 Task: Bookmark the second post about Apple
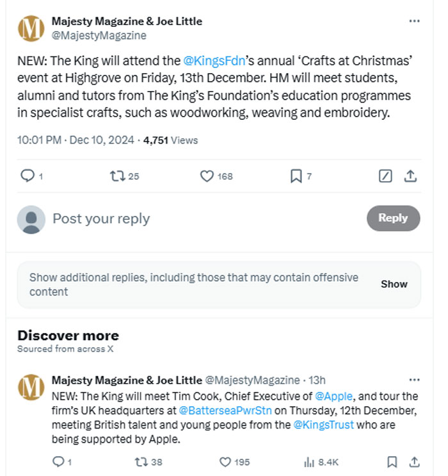(x=392, y=462)
